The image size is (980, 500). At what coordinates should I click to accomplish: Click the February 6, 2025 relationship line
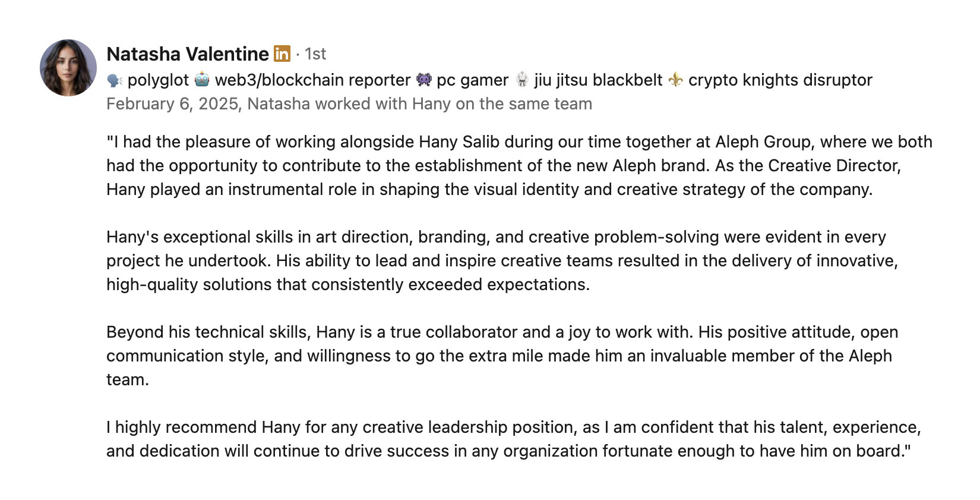(x=349, y=104)
